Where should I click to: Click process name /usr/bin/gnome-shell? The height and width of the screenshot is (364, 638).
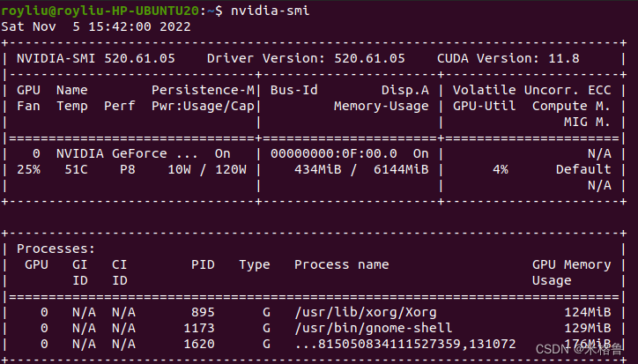373,328
